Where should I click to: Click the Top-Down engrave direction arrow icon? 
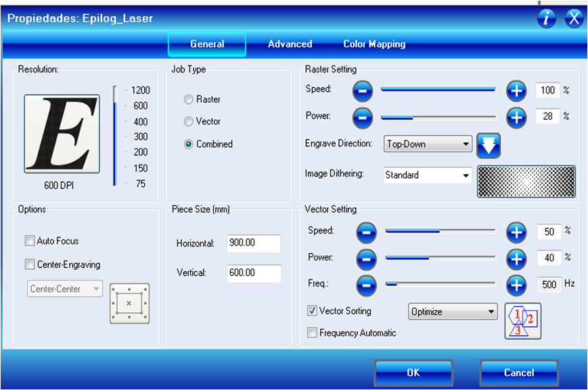point(489,146)
